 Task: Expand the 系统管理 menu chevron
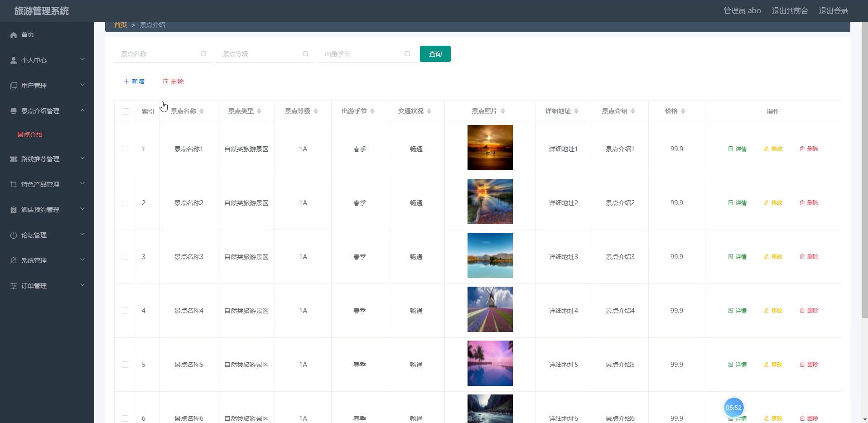[x=82, y=260]
